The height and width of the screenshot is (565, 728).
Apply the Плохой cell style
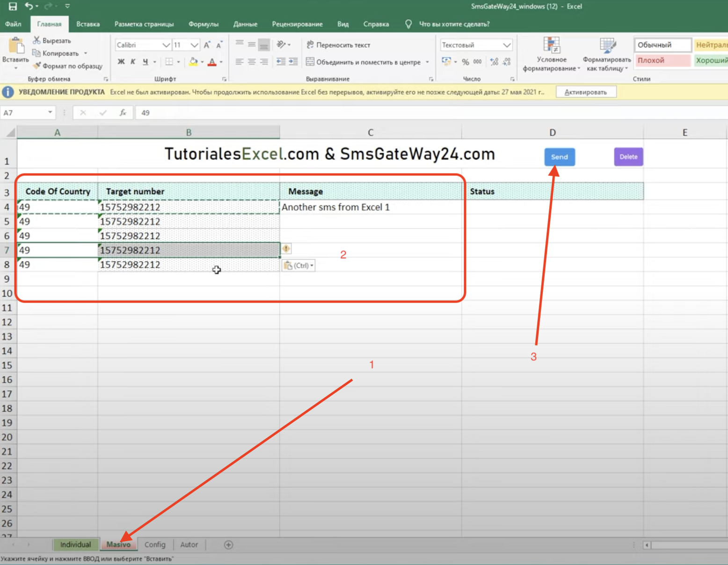[x=662, y=60]
